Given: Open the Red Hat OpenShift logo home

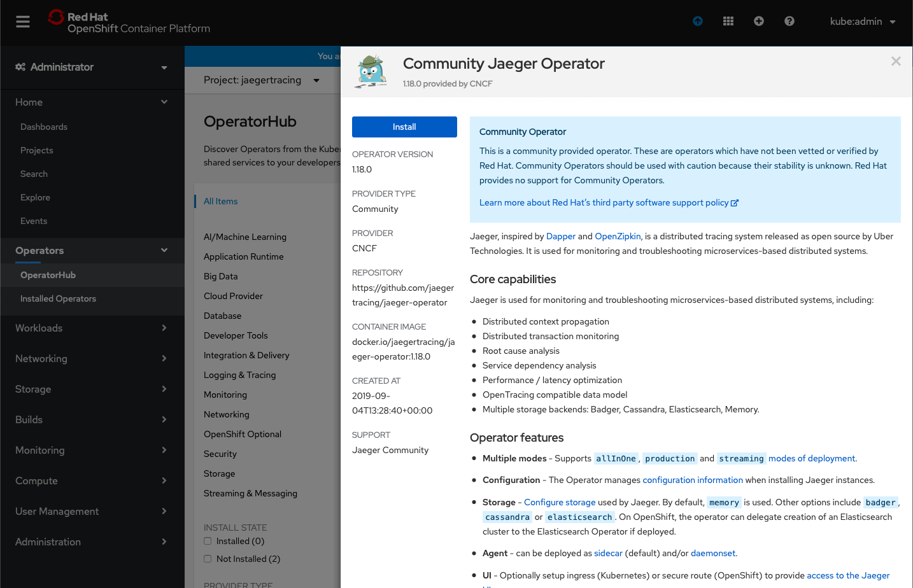Looking at the screenshot, I should (129, 22).
